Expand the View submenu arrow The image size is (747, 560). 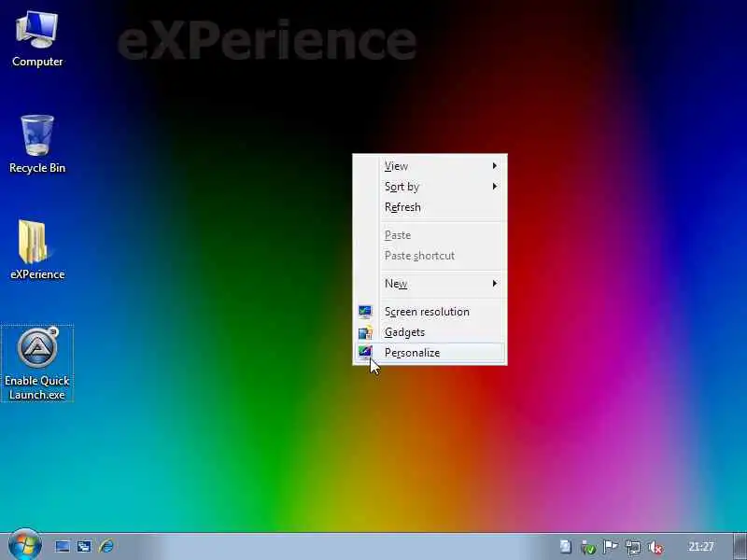point(495,166)
